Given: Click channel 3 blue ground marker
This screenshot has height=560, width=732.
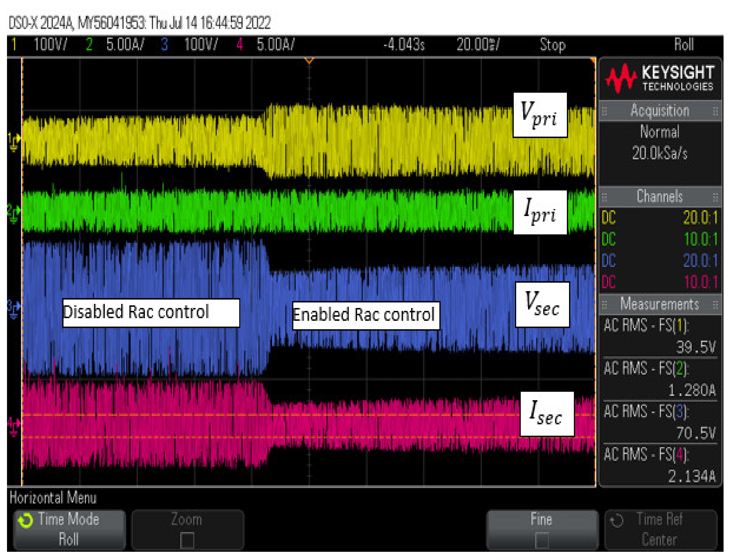Looking at the screenshot, I should pos(14,309).
